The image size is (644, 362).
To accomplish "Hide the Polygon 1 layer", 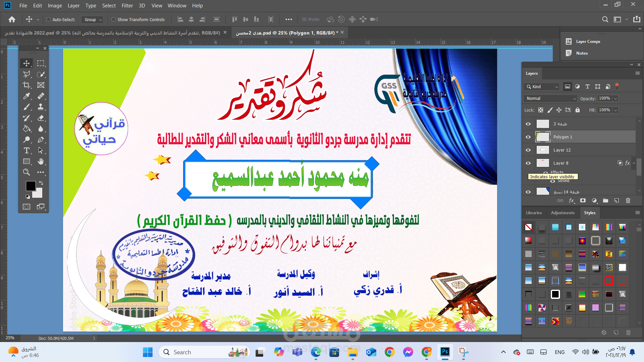I will [528, 137].
